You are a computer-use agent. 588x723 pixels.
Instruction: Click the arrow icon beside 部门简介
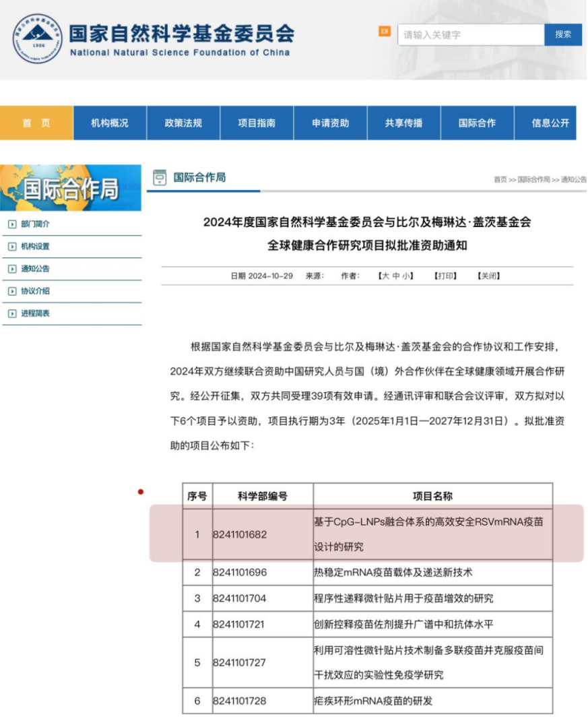click(12, 224)
